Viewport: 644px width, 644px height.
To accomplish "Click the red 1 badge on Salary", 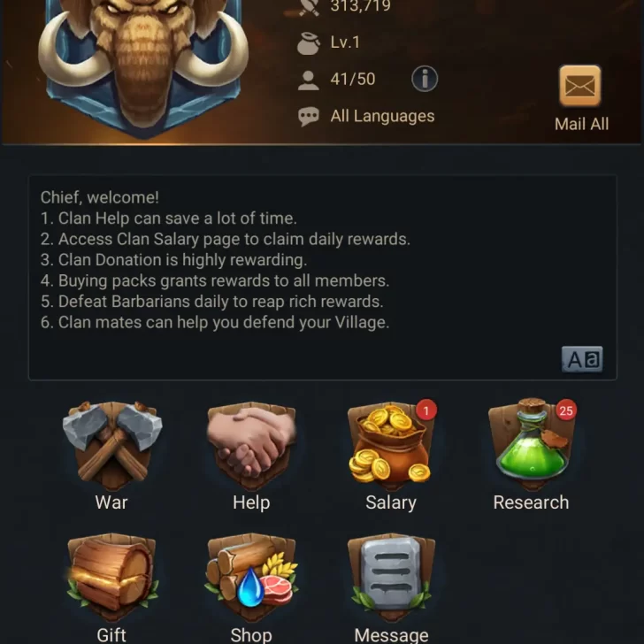I will [x=425, y=410].
